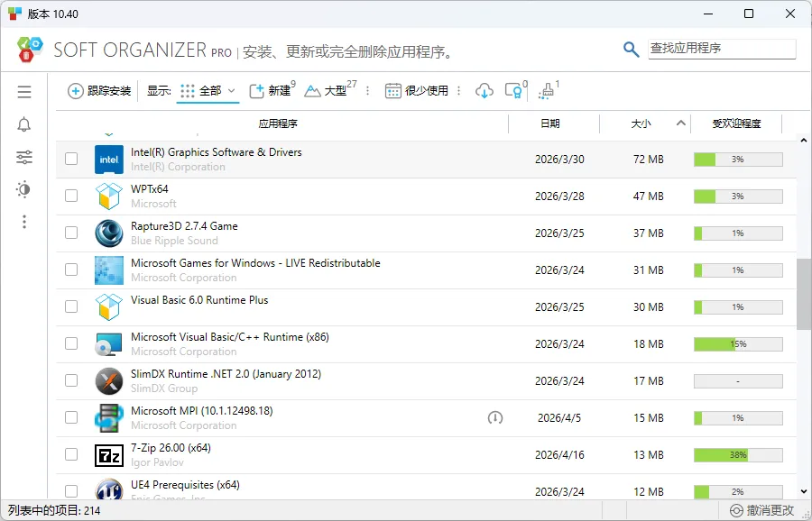Open the notifications bell in the left sidebar
This screenshot has height=521, width=812.
point(23,124)
